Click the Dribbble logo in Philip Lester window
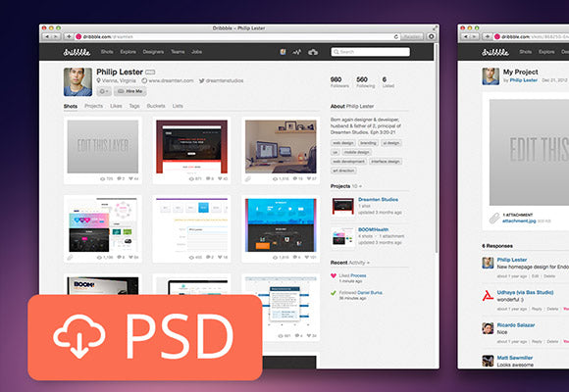Viewport: 569px width, 392px height. click(x=77, y=52)
